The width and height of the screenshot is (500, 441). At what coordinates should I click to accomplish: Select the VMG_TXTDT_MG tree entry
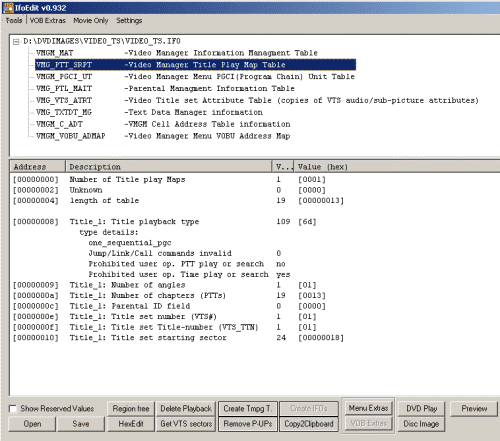[x=149, y=112]
